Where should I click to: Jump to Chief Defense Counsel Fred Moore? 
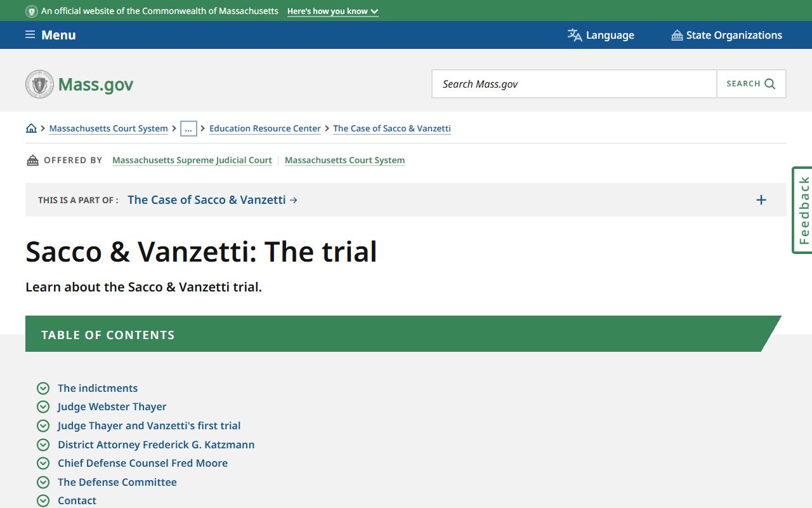(x=143, y=463)
